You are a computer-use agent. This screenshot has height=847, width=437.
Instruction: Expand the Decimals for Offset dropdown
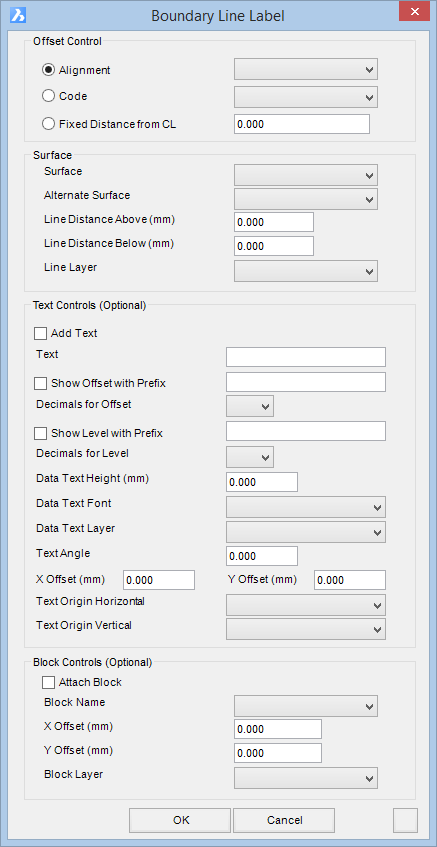point(250,406)
